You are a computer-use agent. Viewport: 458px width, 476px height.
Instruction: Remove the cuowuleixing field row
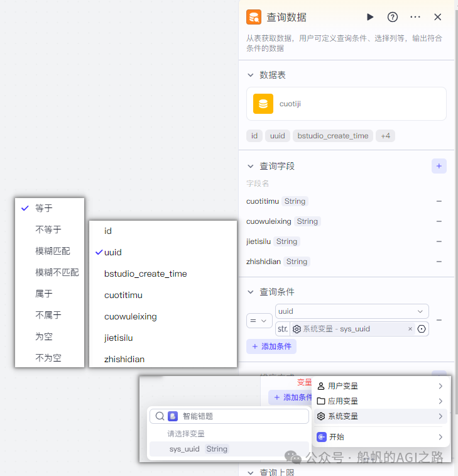click(439, 221)
